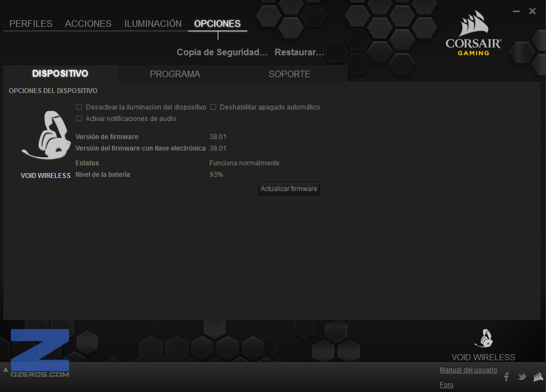Select the large white VOID WIRELESS headset image
This screenshot has width=546, height=392.
coord(45,135)
